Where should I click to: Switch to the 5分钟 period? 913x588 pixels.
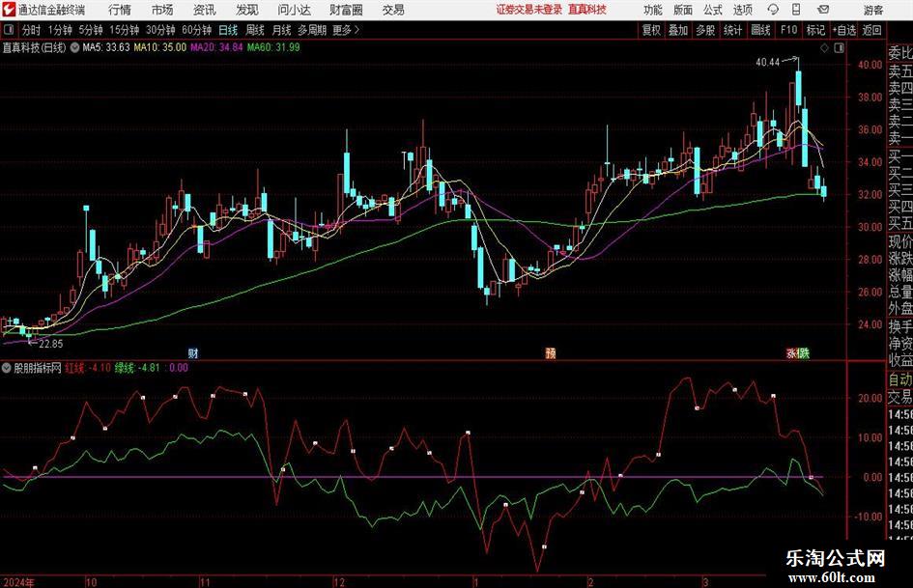pyautogui.click(x=91, y=30)
